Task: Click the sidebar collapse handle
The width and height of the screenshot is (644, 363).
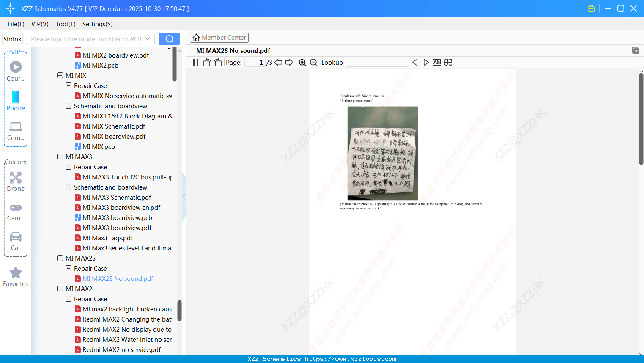Action: coord(184,196)
